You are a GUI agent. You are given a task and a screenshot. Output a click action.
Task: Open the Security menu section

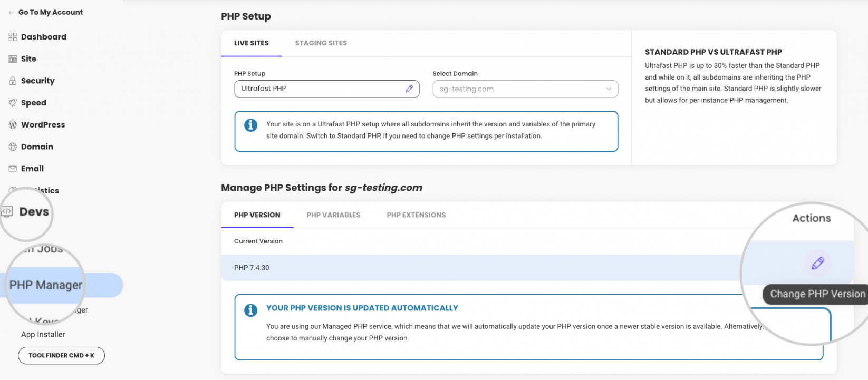pos(38,81)
